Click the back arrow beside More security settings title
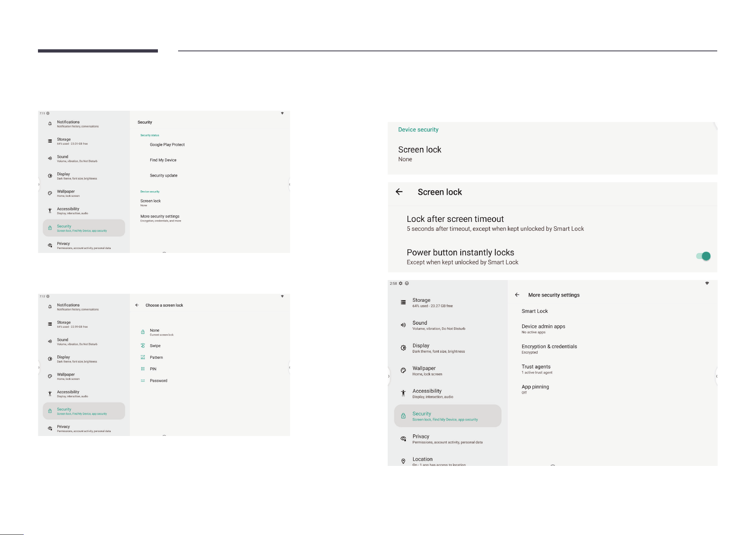 517,295
